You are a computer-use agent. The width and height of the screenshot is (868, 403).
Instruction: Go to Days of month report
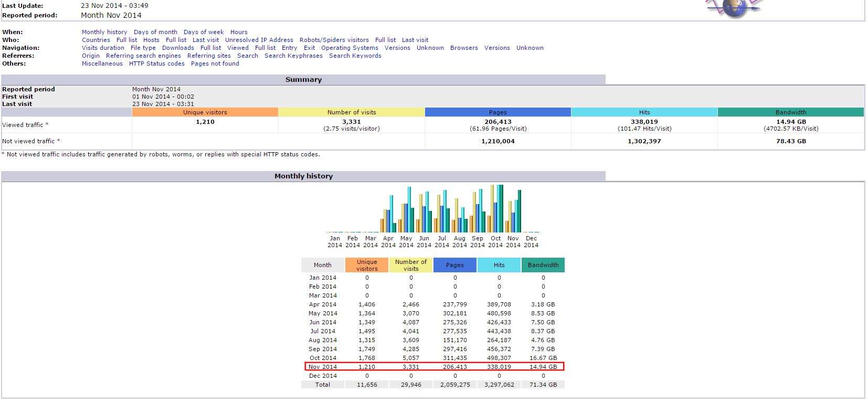(x=155, y=32)
